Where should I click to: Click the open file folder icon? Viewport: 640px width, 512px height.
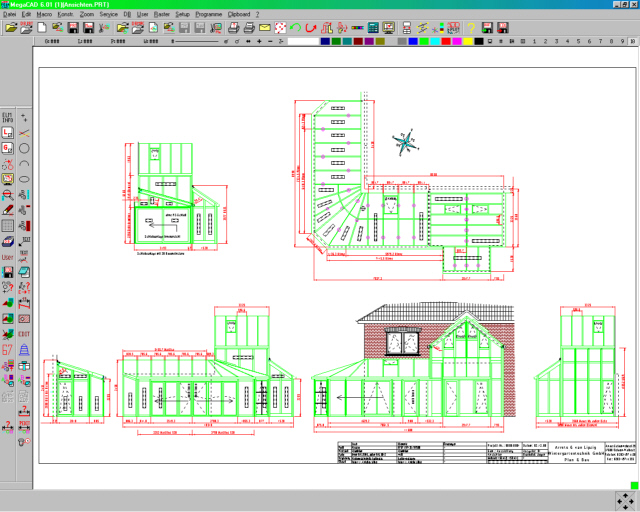point(10,28)
